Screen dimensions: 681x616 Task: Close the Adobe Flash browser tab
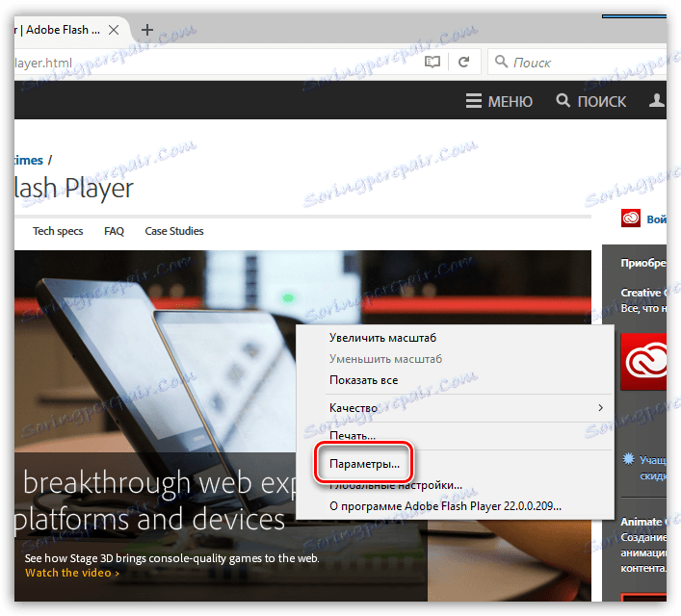(114, 30)
